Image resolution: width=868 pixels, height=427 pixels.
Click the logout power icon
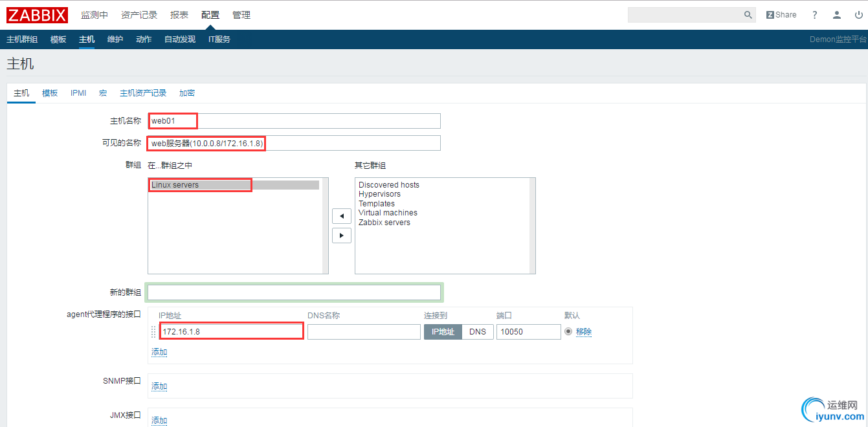pos(858,15)
